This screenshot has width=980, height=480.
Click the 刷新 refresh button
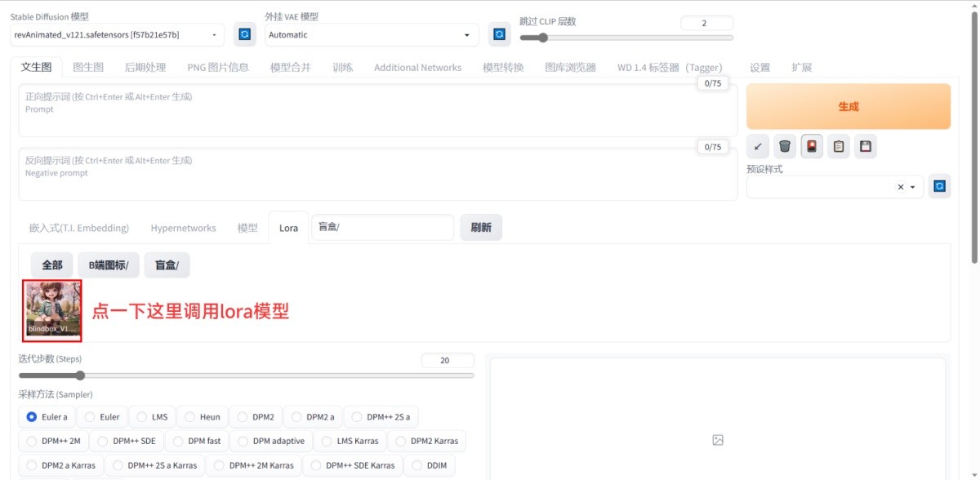(481, 227)
